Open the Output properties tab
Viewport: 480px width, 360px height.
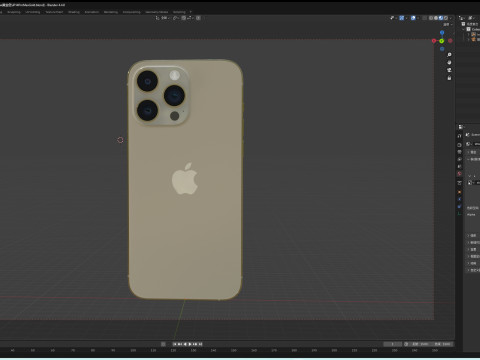(x=459, y=152)
